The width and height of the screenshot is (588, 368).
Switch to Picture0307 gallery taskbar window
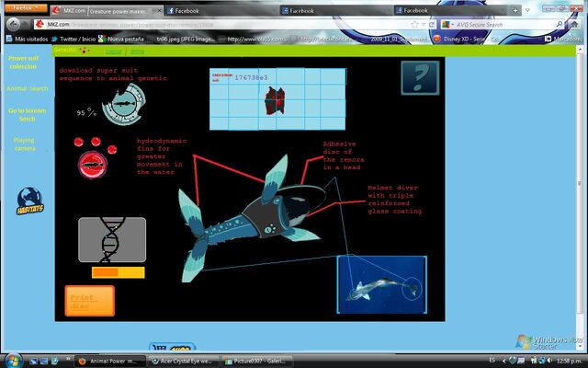257,362
